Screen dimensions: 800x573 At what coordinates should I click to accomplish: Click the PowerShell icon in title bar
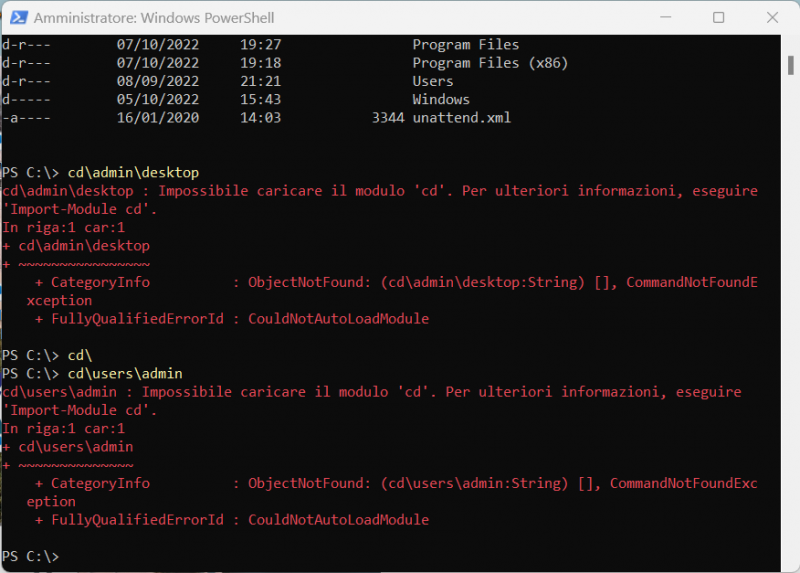17,18
